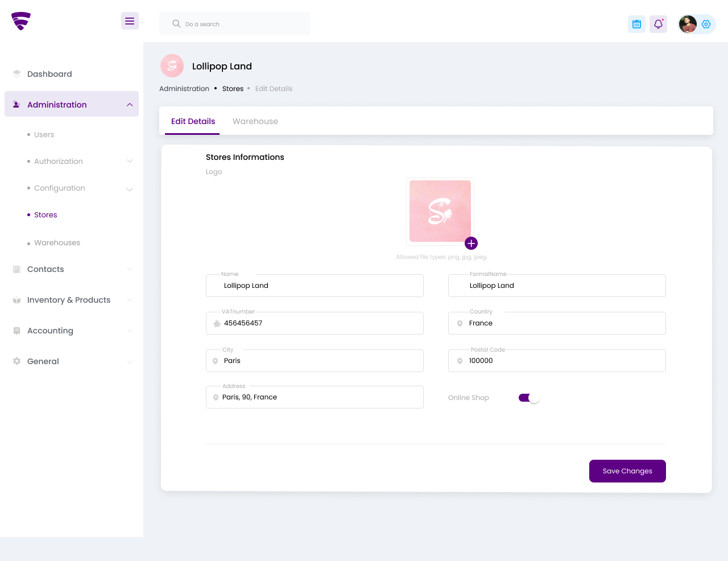Image resolution: width=728 pixels, height=561 pixels.
Task: Toggle the hamburger sidebar menu
Action: [130, 21]
